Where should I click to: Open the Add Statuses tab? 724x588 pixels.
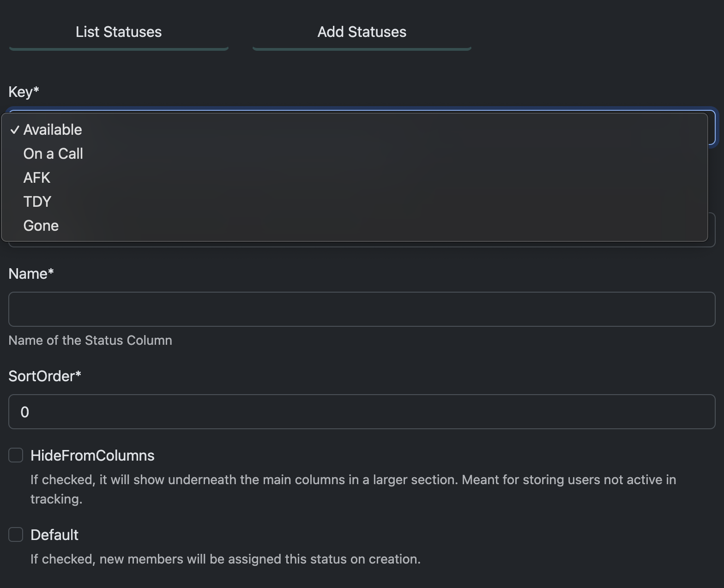click(x=362, y=32)
